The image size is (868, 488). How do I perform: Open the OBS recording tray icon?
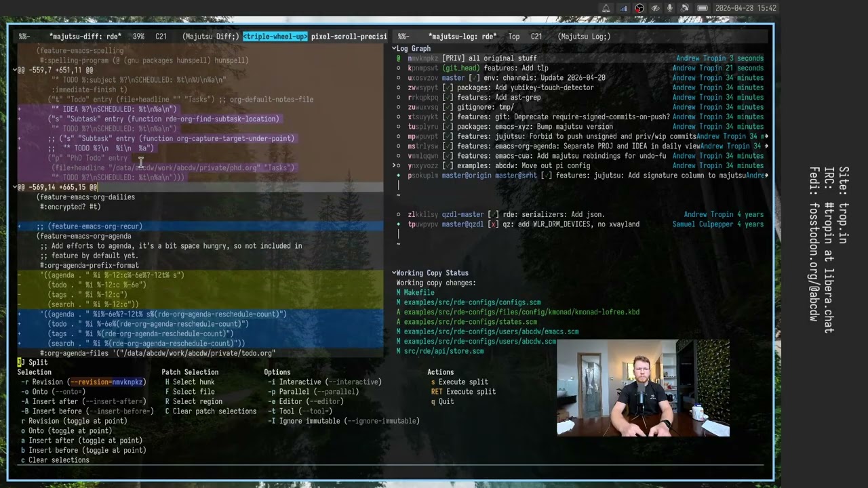click(639, 8)
